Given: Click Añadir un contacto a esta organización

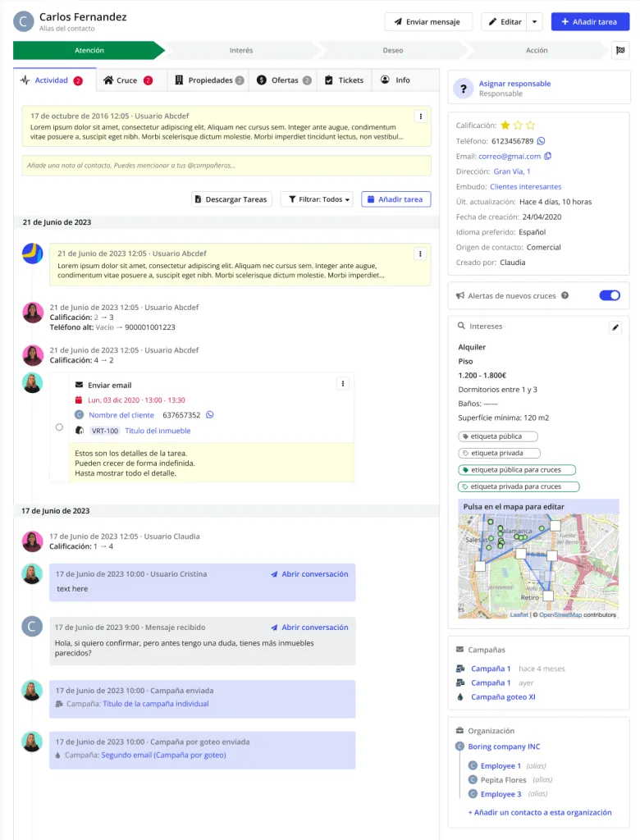Looking at the screenshot, I should point(540,812).
